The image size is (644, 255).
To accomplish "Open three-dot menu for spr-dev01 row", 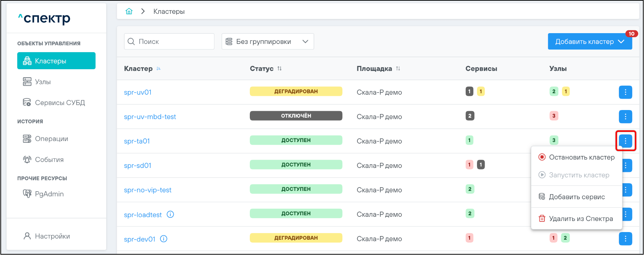I will tap(625, 239).
